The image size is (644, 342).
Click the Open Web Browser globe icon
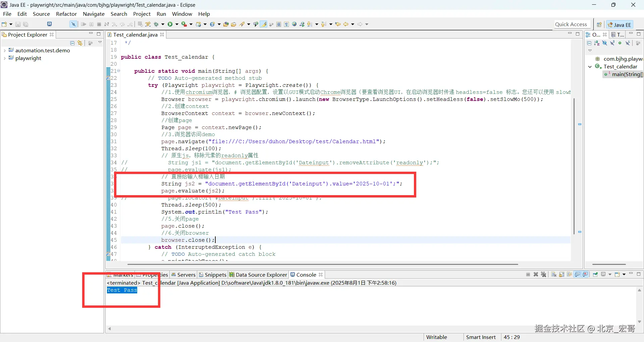point(294,24)
